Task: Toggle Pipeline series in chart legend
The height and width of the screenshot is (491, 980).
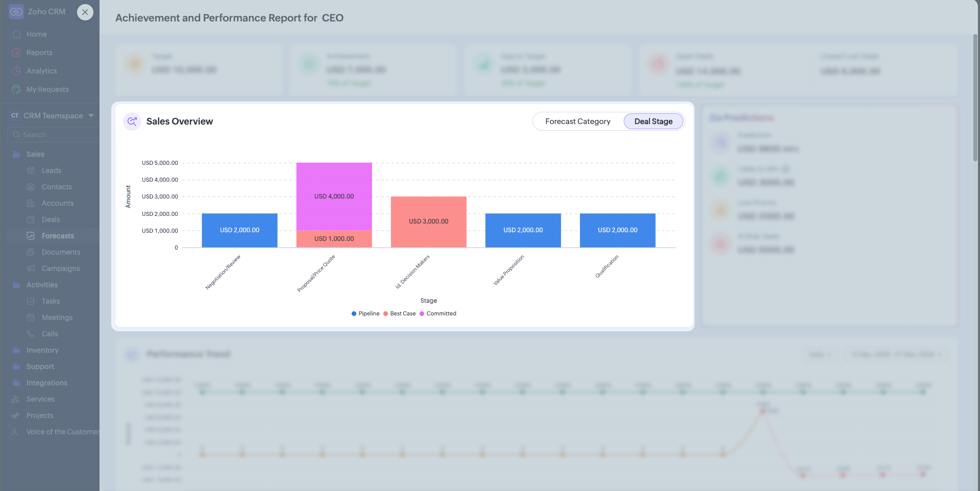Action: tap(365, 313)
